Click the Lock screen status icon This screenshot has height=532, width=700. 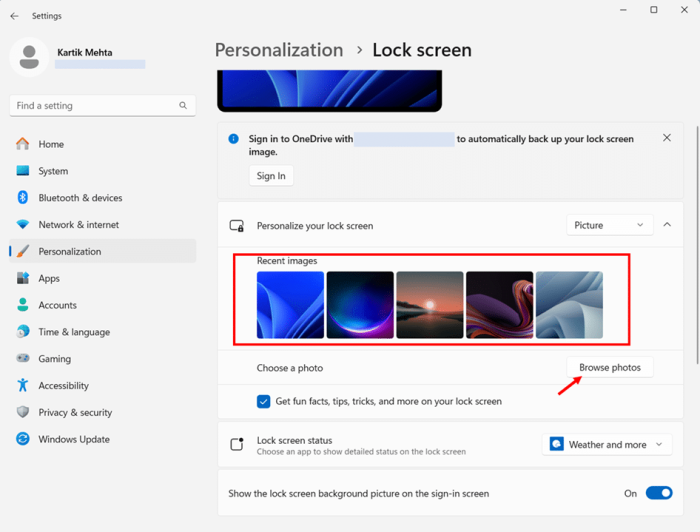237,444
